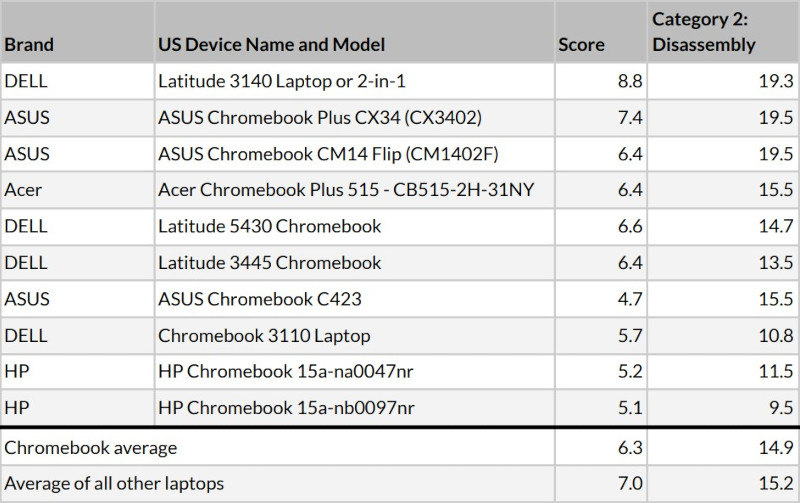Click the Acer brand cell

pos(24,189)
